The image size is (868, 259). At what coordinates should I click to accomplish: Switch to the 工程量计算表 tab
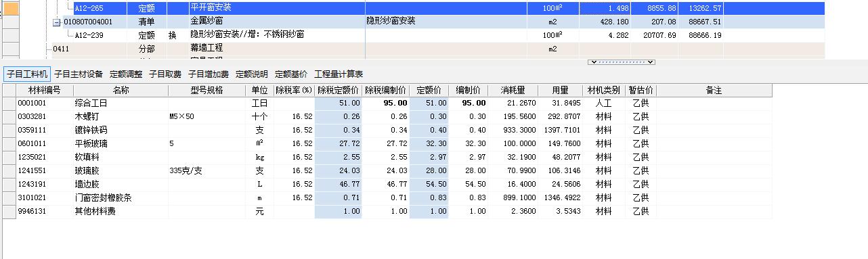point(339,74)
